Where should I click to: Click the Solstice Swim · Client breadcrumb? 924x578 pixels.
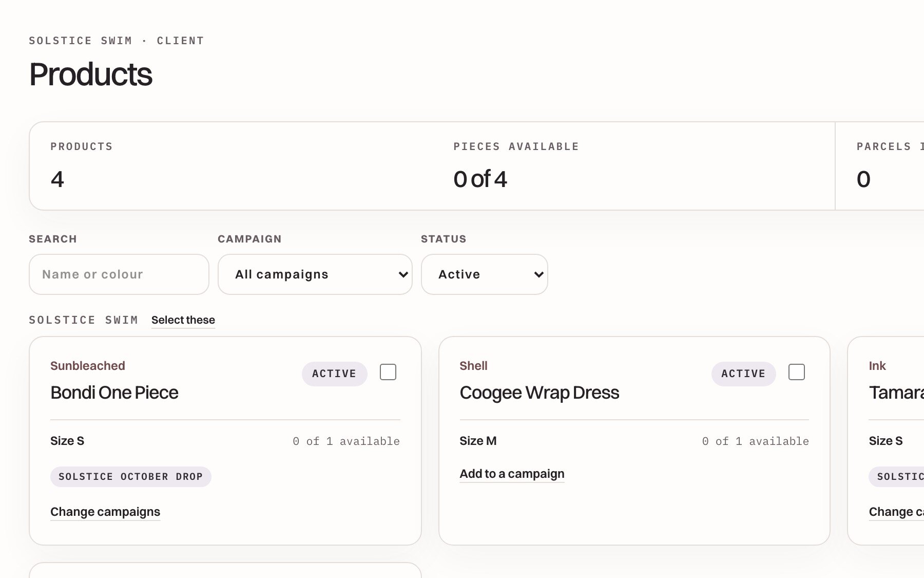[117, 41]
